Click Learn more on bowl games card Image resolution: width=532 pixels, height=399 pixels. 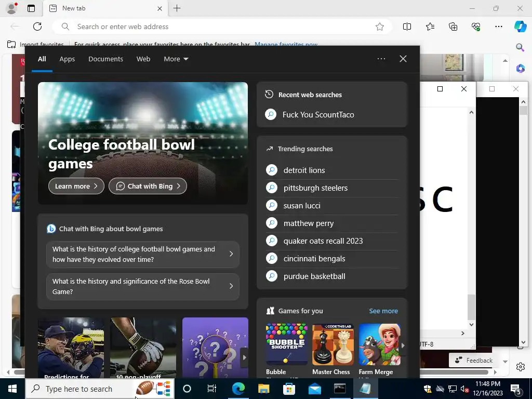pos(76,186)
